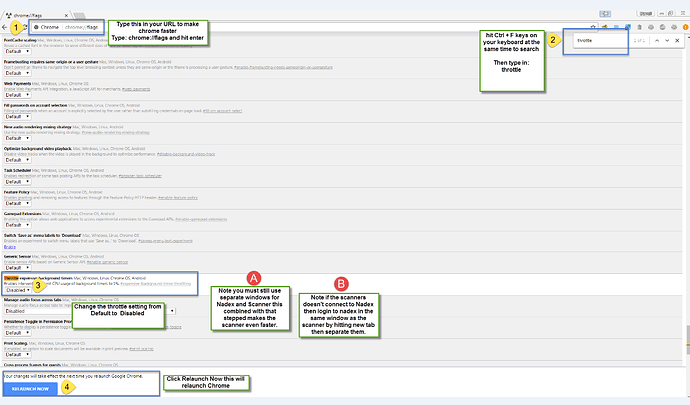Open the Generic Sensor Default dropdown

[x=17, y=268]
